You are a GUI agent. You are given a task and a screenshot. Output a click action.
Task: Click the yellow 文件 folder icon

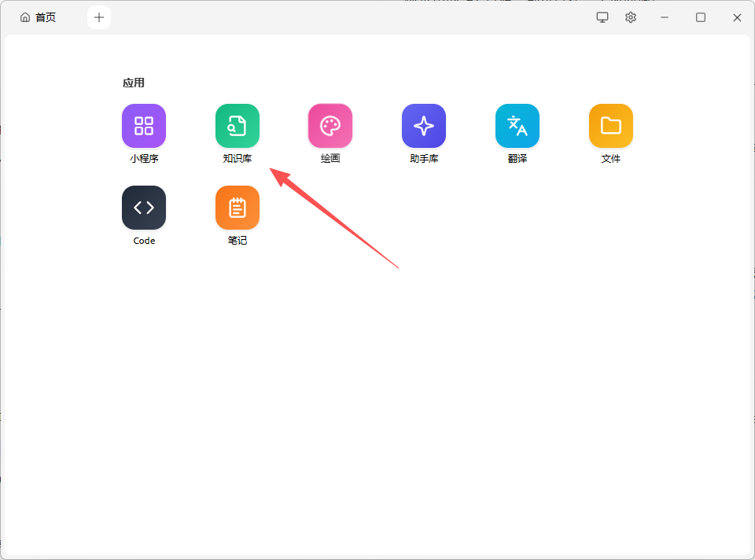pos(611,126)
